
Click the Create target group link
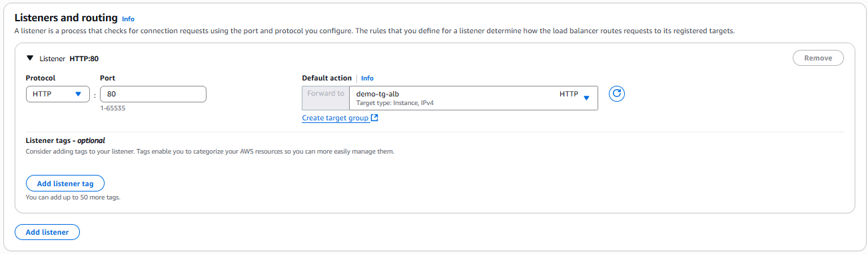335,118
